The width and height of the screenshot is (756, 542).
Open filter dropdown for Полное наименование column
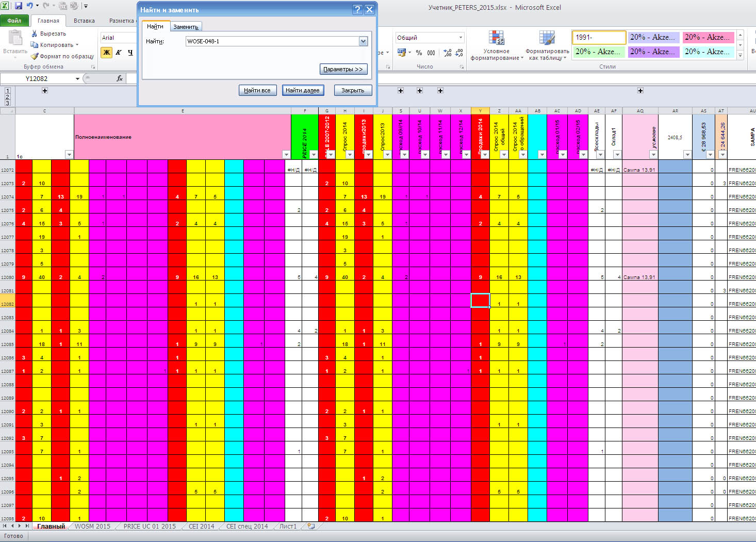coord(286,154)
